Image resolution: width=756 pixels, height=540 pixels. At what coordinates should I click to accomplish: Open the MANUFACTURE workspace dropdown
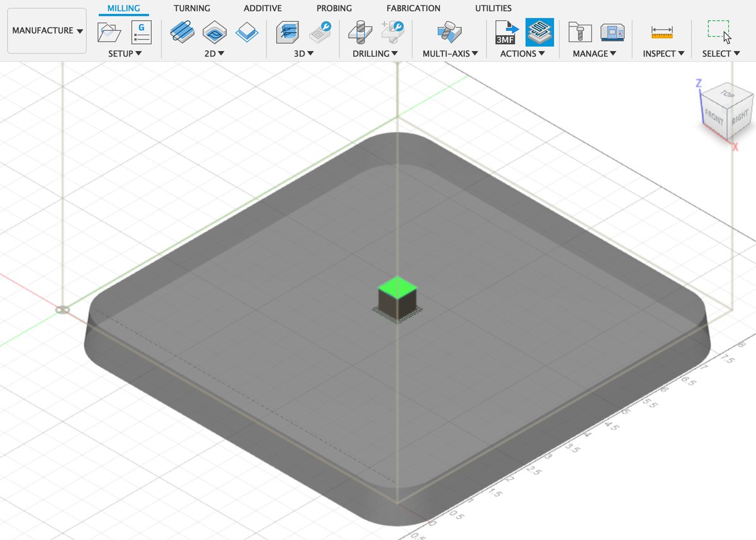[x=47, y=31]
